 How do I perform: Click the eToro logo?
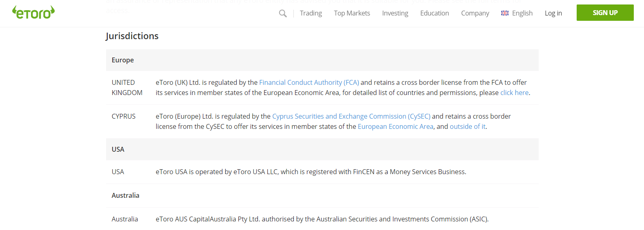coord(33,13)
